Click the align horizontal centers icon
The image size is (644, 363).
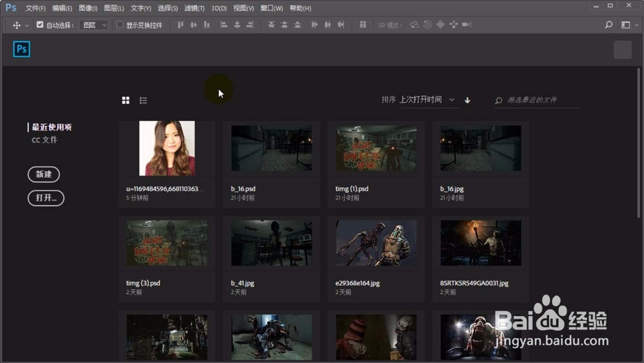[237, 25]
